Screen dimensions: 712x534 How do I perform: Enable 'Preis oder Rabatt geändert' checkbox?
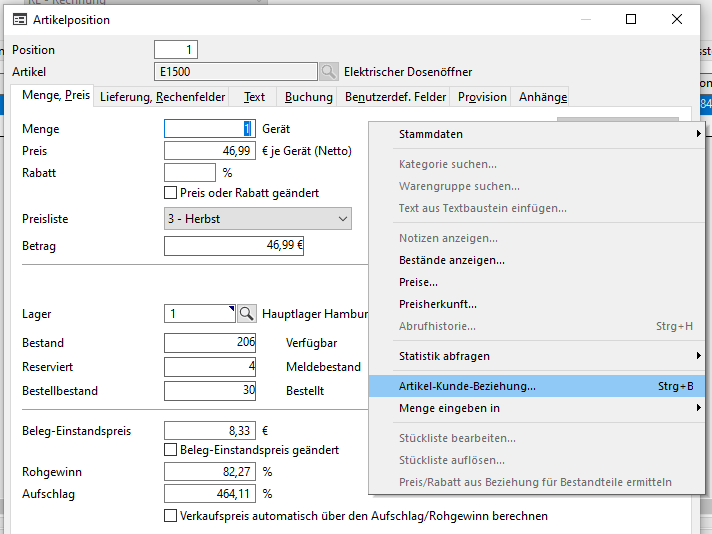170,193
